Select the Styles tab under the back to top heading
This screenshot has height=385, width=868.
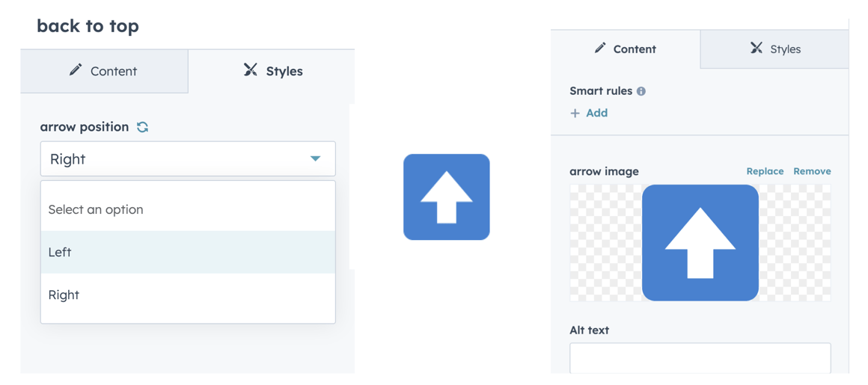[272, 71]
